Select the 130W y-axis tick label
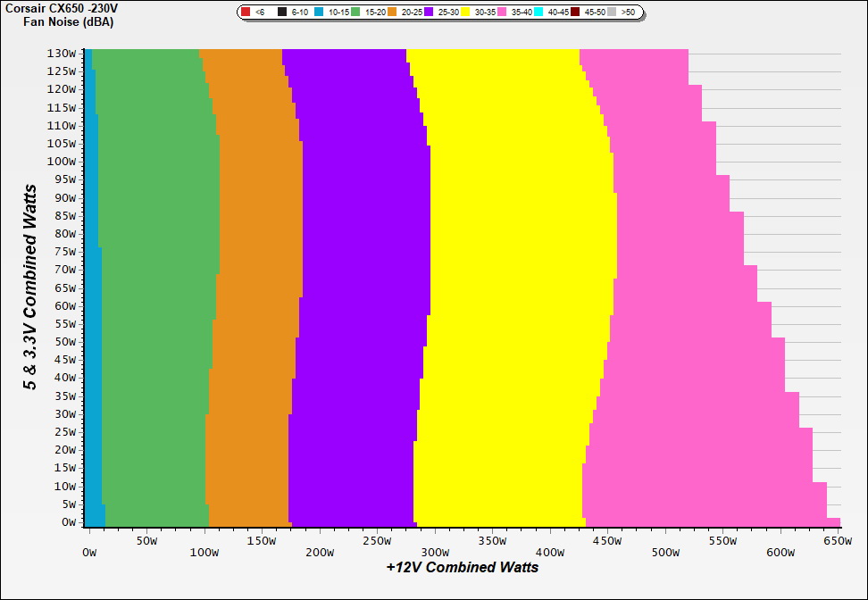This screenshot has width=868, height=600. 63,53
